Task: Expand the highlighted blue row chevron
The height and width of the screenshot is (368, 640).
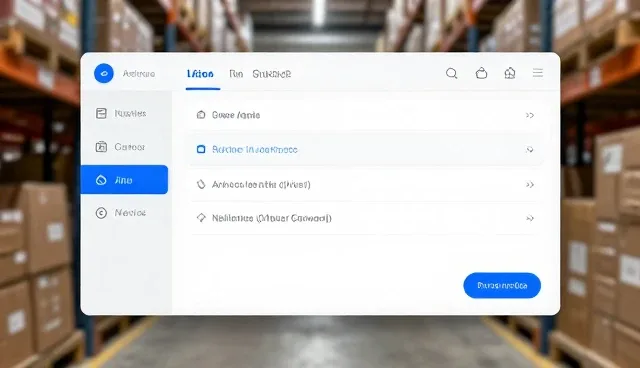Action: point(530,150)
